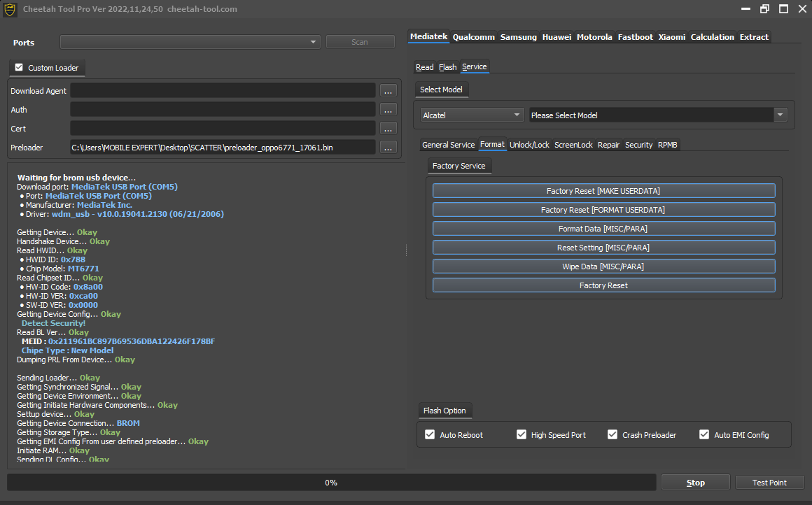
Task: Minimize the Cheetah Tool window
Action: coord(745,9)
